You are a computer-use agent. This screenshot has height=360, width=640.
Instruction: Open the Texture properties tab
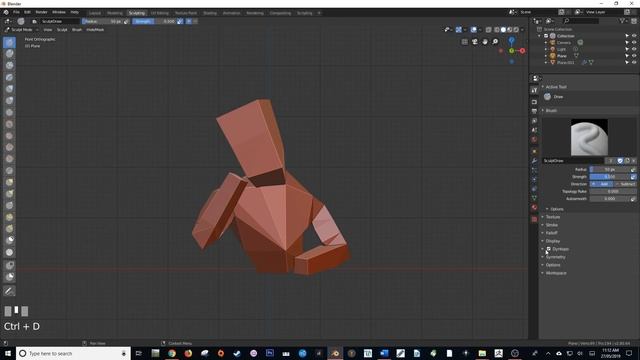click(x=534, y=219)
